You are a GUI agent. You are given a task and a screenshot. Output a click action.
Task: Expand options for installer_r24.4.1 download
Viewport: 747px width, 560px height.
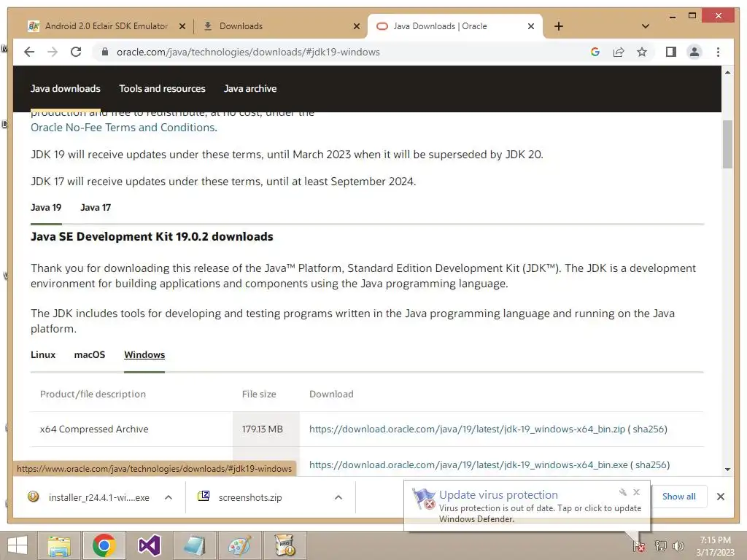(x=169, y=497)
